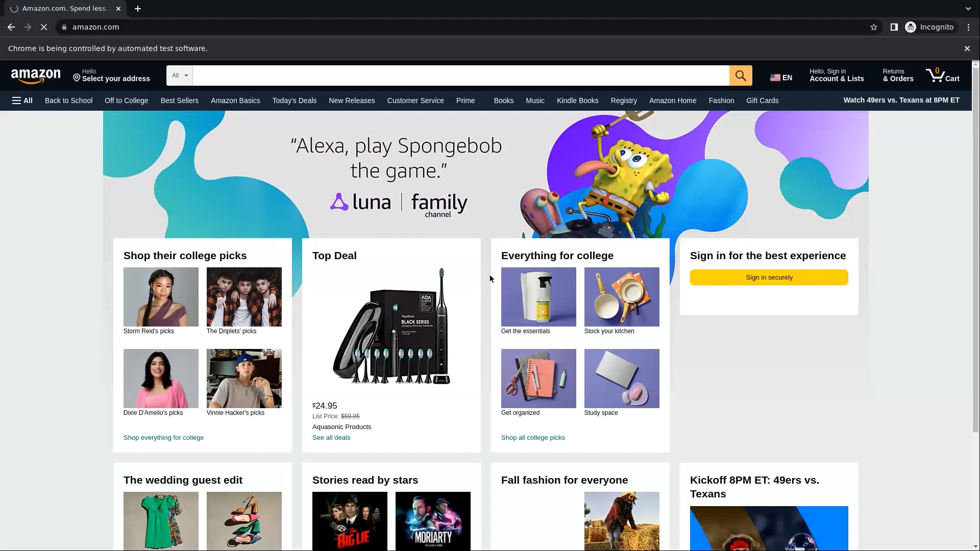
Task: Open Kindle Books nav item
Action: coord(578,101)
